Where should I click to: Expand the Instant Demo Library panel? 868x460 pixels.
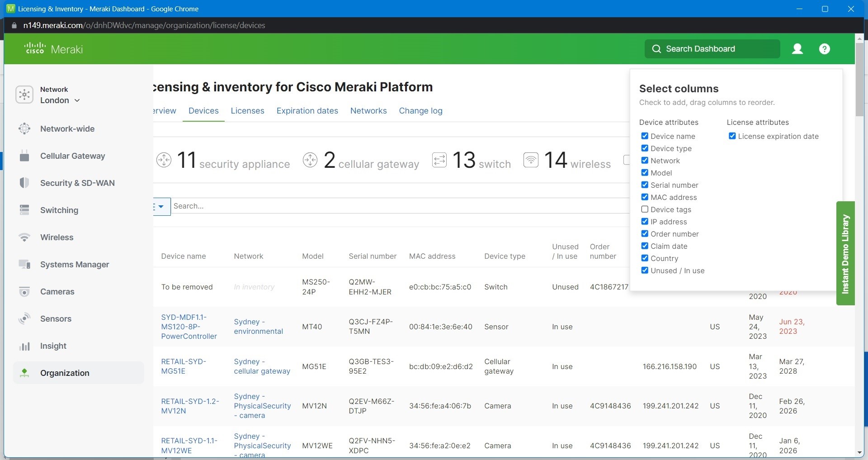tap(845, 252)
